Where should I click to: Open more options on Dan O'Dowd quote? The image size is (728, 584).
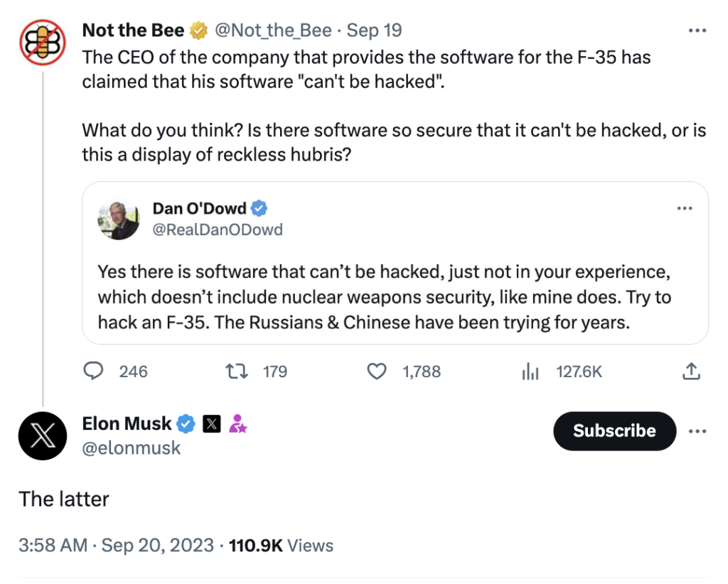pyautogui.click(x=685, y=208)
